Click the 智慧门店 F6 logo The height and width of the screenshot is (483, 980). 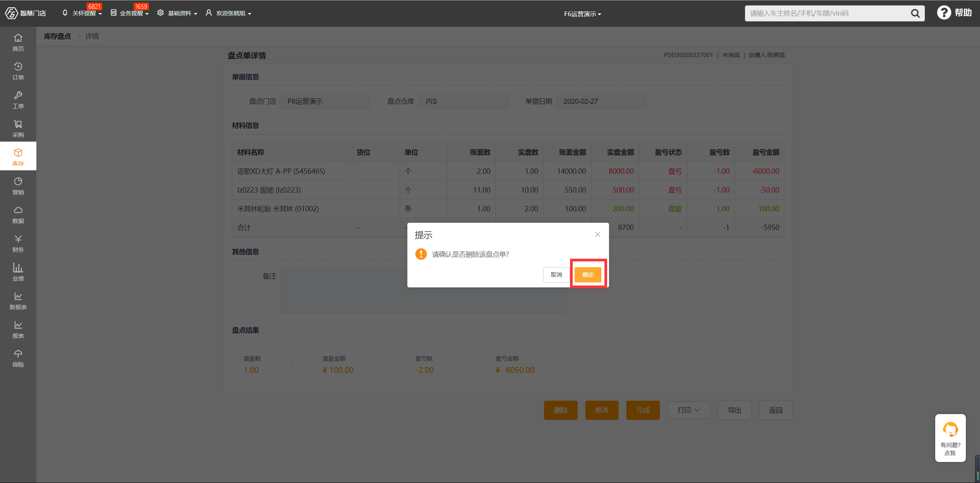pos(25,13)
